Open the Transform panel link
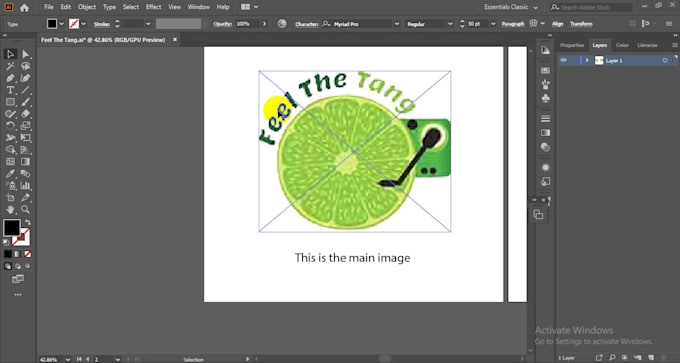The height and width of the screenshot is (363, 680). [x=581, y=24]
